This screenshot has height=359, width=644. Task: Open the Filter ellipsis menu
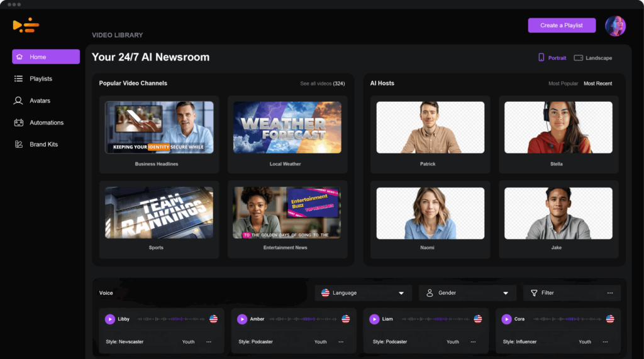[x=609, y=293]
